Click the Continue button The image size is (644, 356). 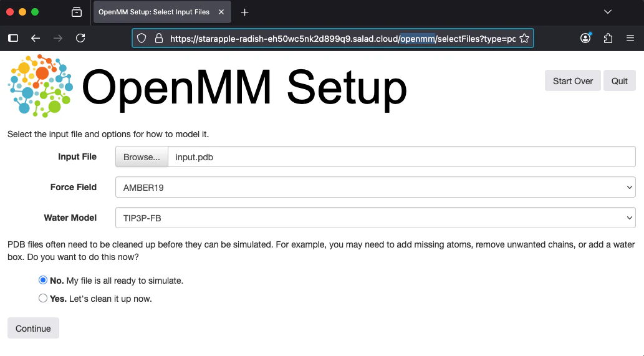(33, 328)
